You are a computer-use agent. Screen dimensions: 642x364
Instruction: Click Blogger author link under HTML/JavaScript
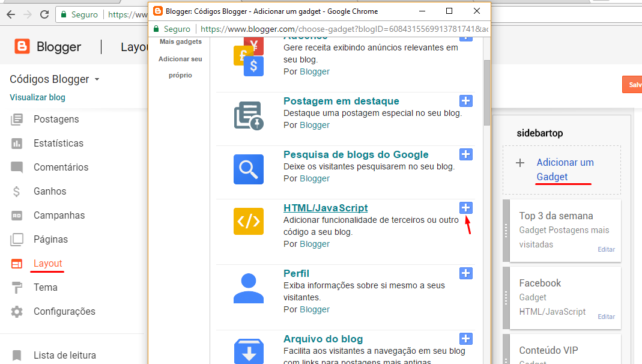[315, 244]
